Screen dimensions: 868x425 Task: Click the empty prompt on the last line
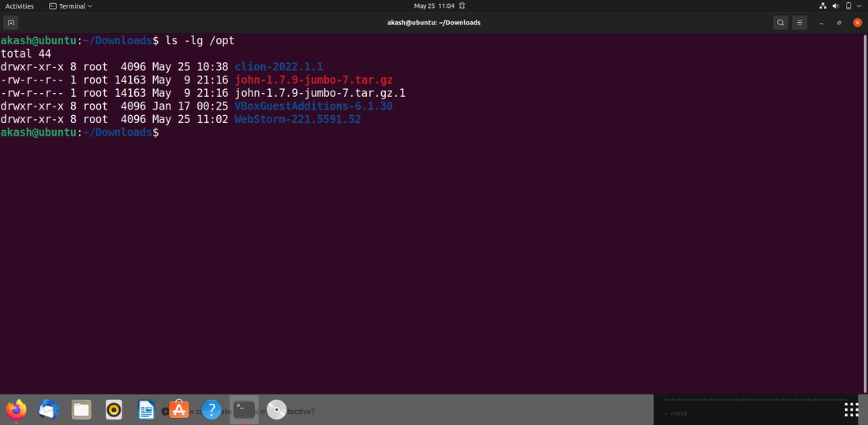[x=80, y=132]
